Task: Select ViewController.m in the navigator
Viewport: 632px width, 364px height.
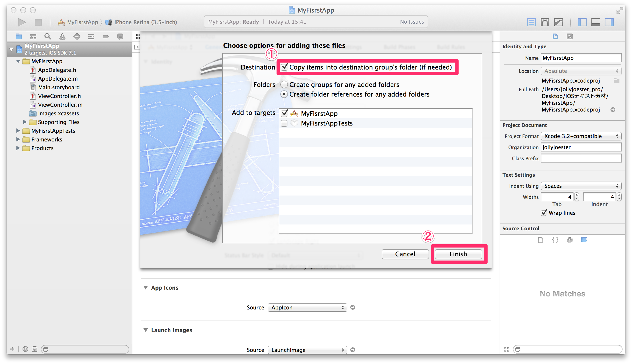Action: 60,105
